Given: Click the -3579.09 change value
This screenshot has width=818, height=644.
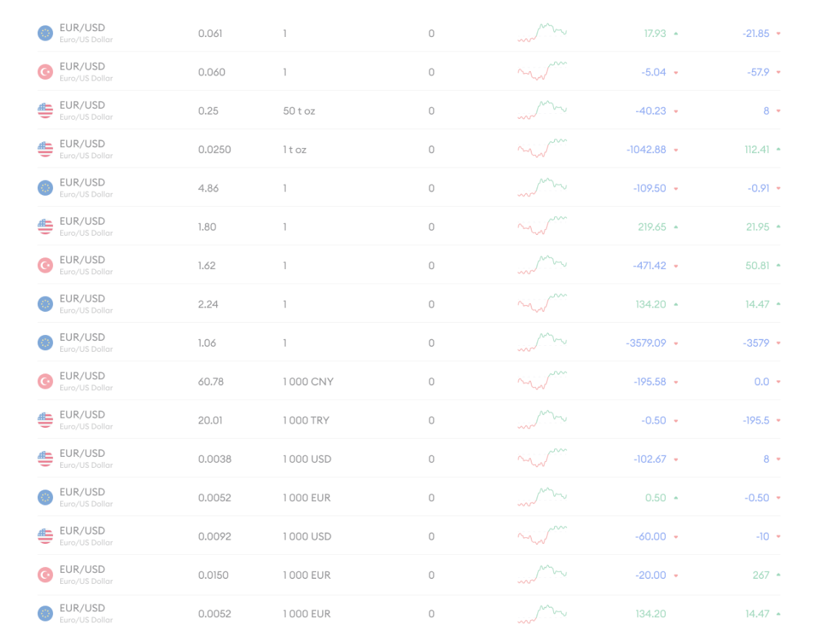Looking at the screenshot, I should pos(645,343).
